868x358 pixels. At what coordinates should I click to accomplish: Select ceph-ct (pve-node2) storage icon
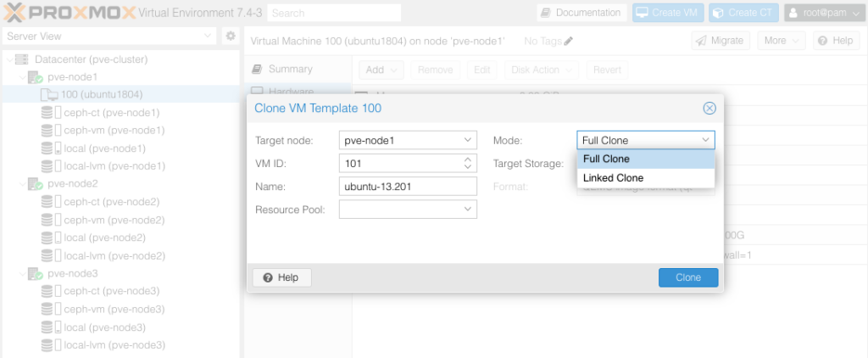(x=51, y=202)
